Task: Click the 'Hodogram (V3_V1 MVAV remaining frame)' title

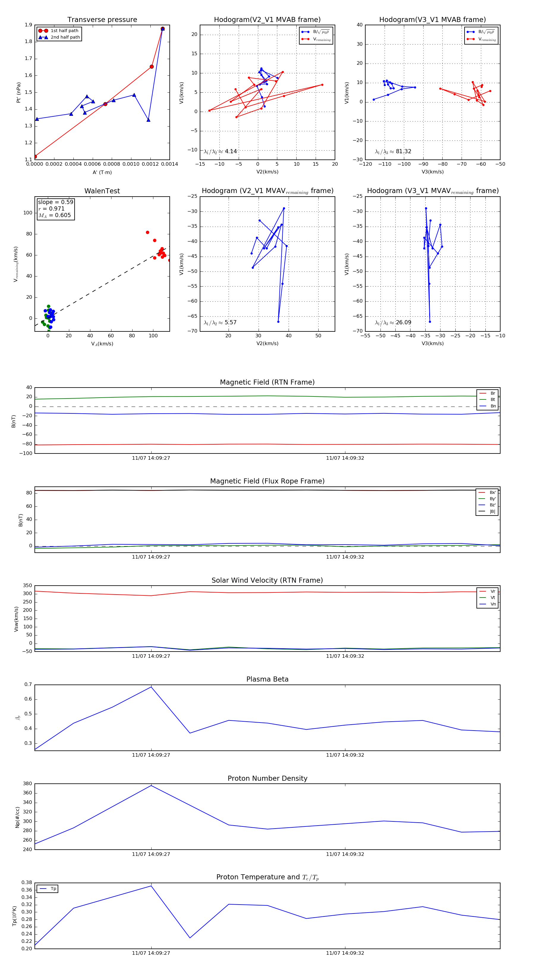Action: pos(432,191)
